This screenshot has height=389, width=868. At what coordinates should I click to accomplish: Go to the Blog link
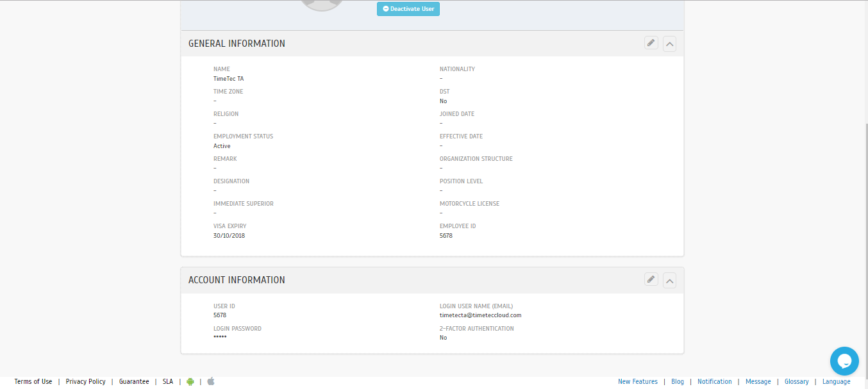pos(678,381)
